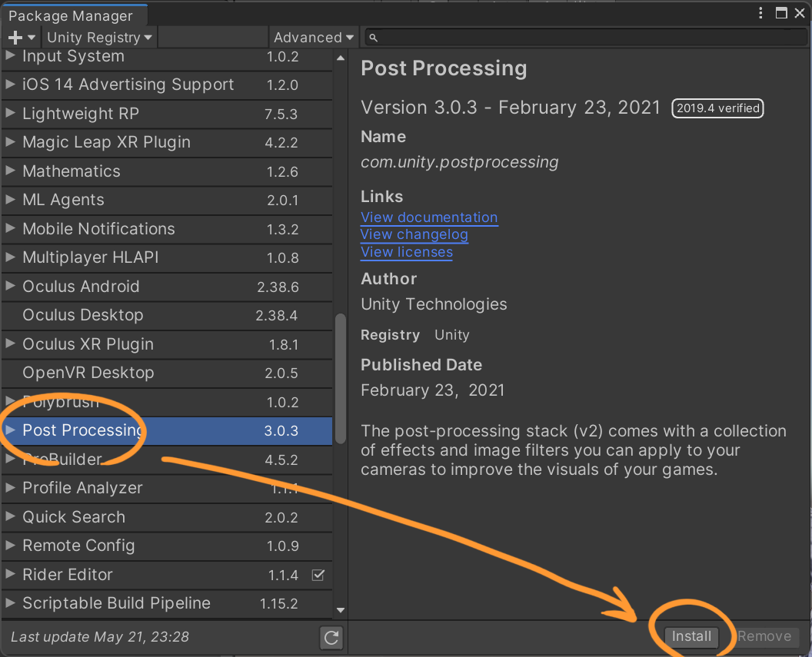Click the Remove button
The width and height of the screenshot is (812, 657).
tap(764, 636)
